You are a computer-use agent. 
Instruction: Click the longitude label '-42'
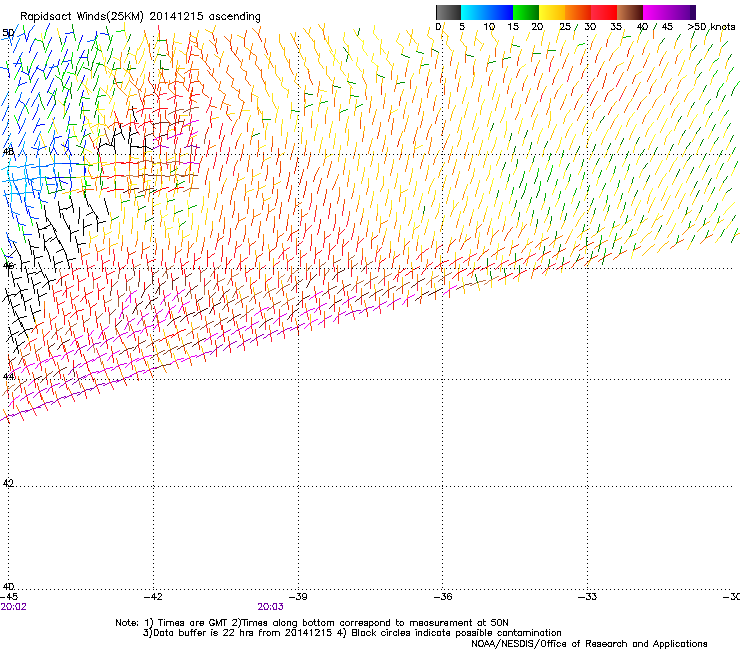(153, 597)
